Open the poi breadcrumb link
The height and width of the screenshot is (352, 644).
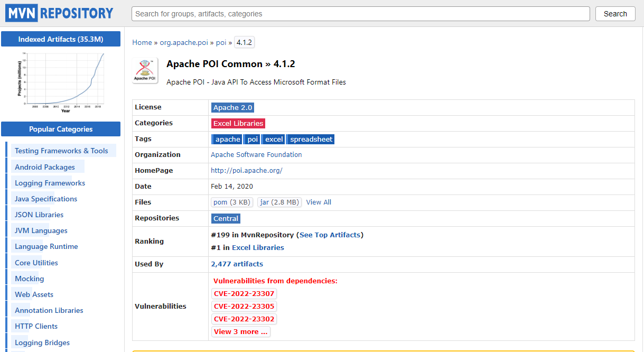(221, 42)
